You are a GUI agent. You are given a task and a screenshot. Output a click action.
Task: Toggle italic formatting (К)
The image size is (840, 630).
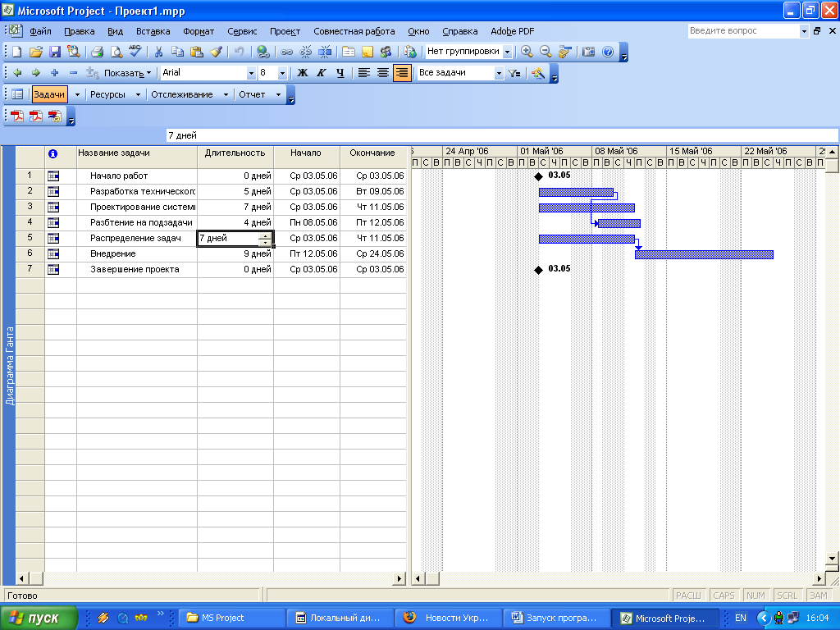click(x=322, y=73)
